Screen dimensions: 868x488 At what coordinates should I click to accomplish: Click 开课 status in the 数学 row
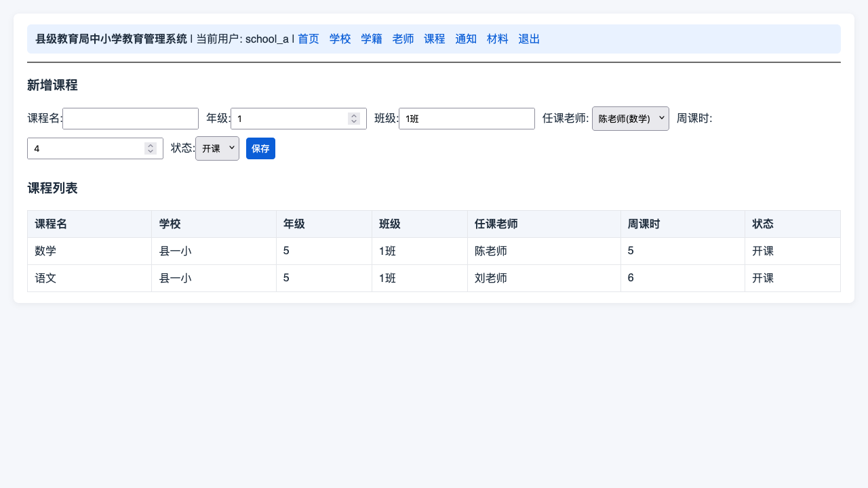click(793, 251)
